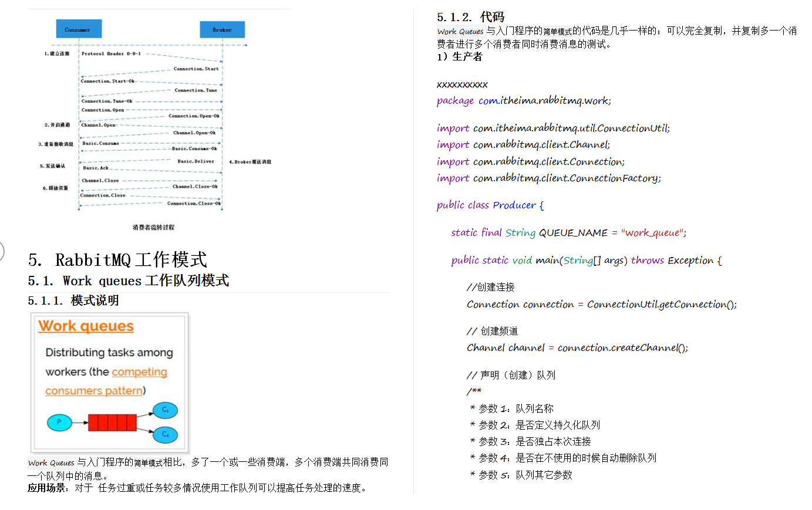Click the 'import com.rabbitmq.client.Connection;' line
Image resolution: width=812 pixels, height=510 pixels.
tap(531, 161)
